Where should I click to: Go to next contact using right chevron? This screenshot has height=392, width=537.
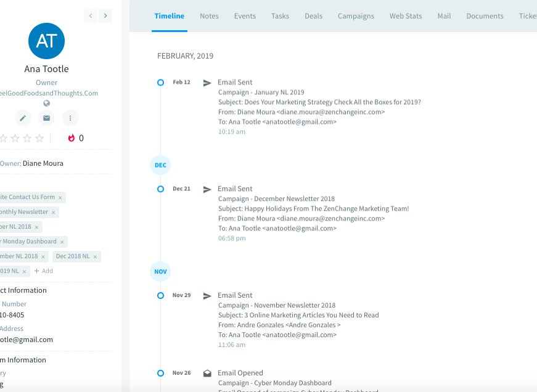coord(105,16)
